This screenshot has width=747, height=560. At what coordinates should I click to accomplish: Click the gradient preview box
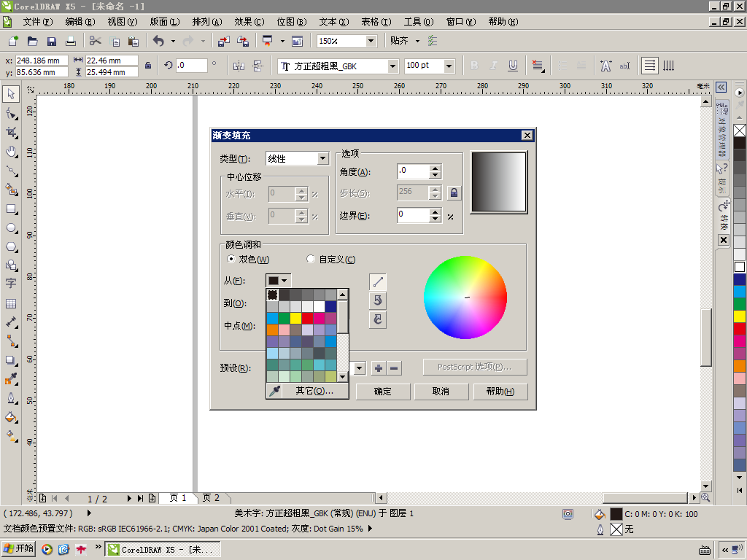click(499, 182)
